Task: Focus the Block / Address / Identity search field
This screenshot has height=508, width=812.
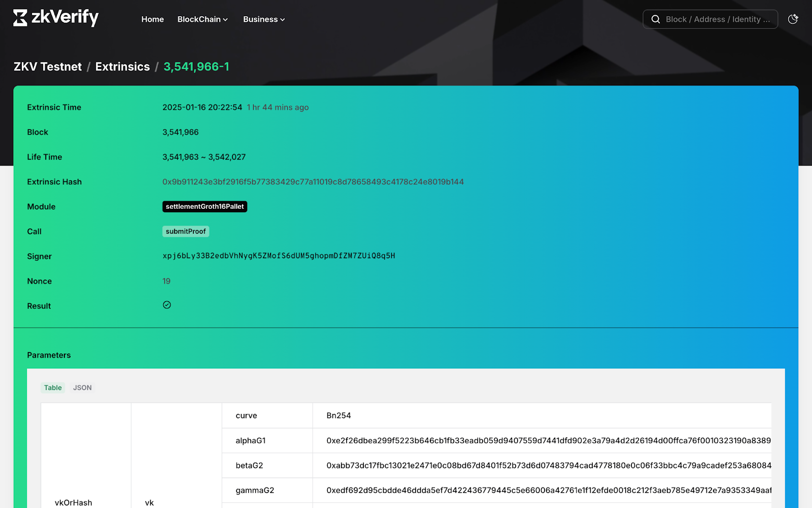Action: [710, 19]
